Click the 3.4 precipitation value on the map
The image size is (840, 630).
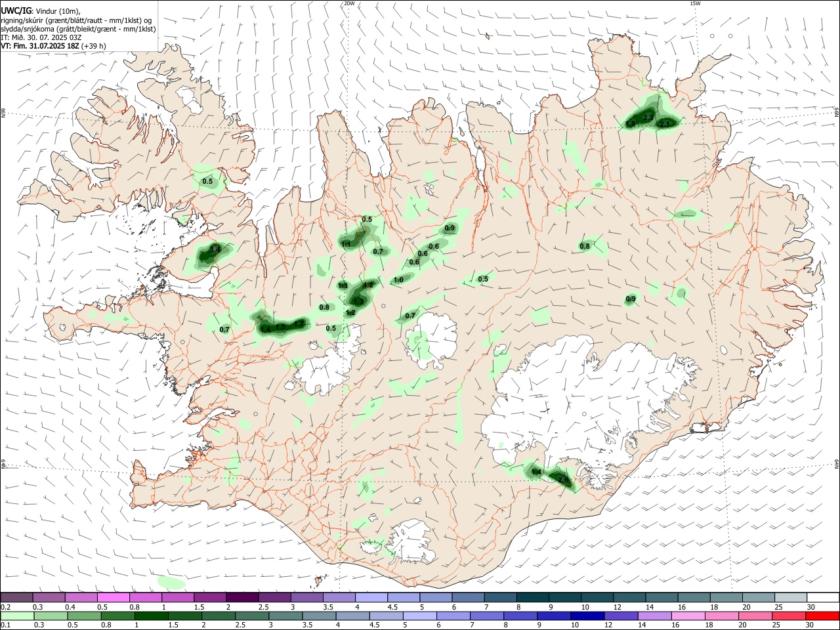(x=215, y=250)
